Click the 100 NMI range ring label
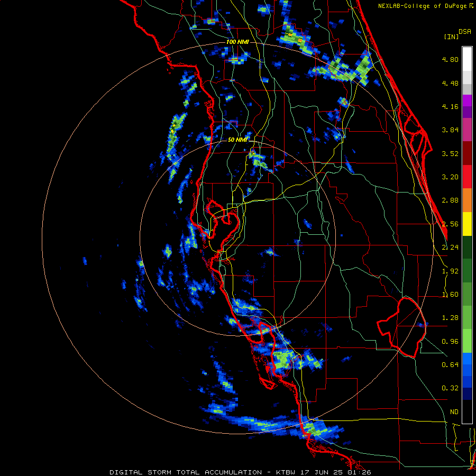 (237, 42)
